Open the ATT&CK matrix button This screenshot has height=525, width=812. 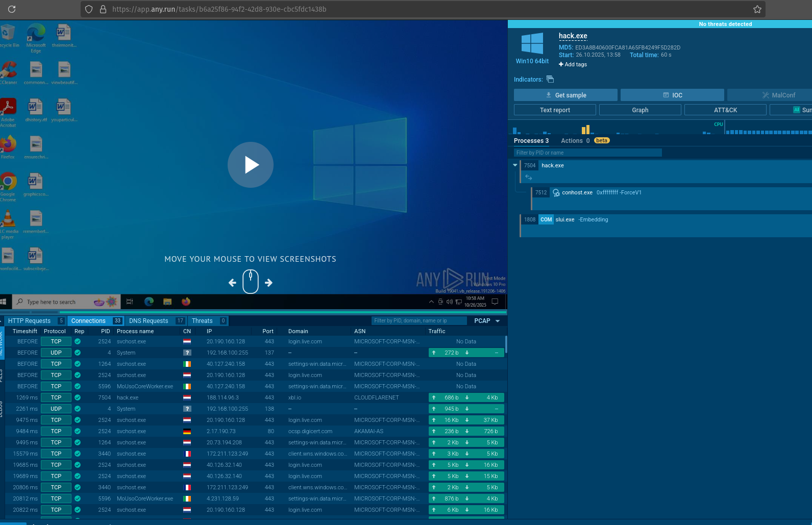tap(725, 110)
